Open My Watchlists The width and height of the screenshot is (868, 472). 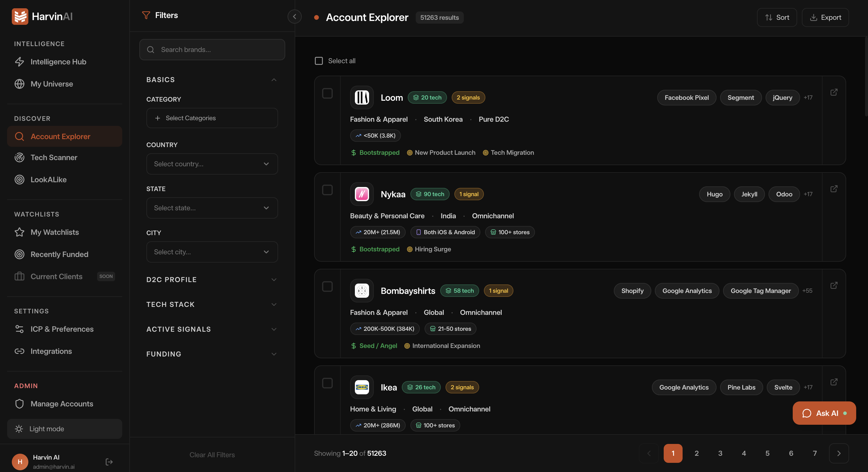click(55, 232)
